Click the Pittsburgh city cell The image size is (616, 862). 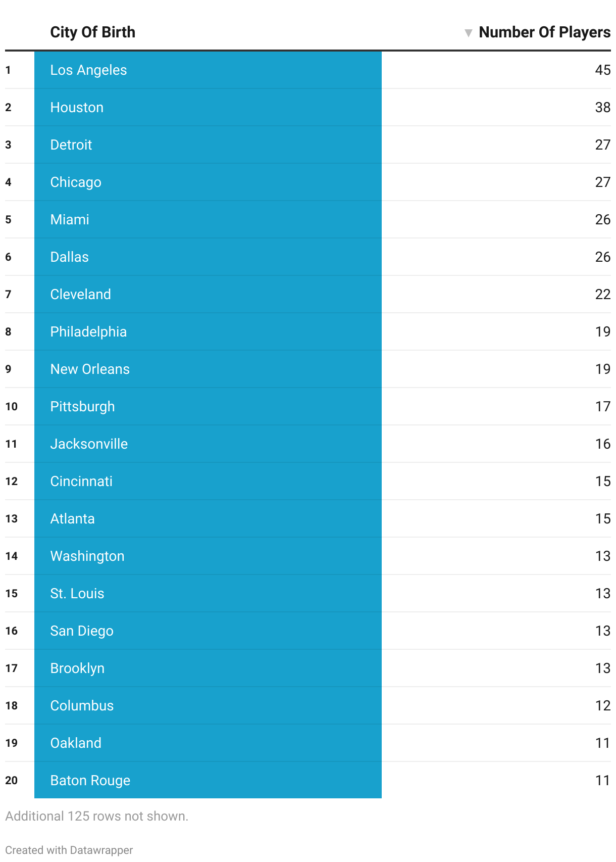208,407
